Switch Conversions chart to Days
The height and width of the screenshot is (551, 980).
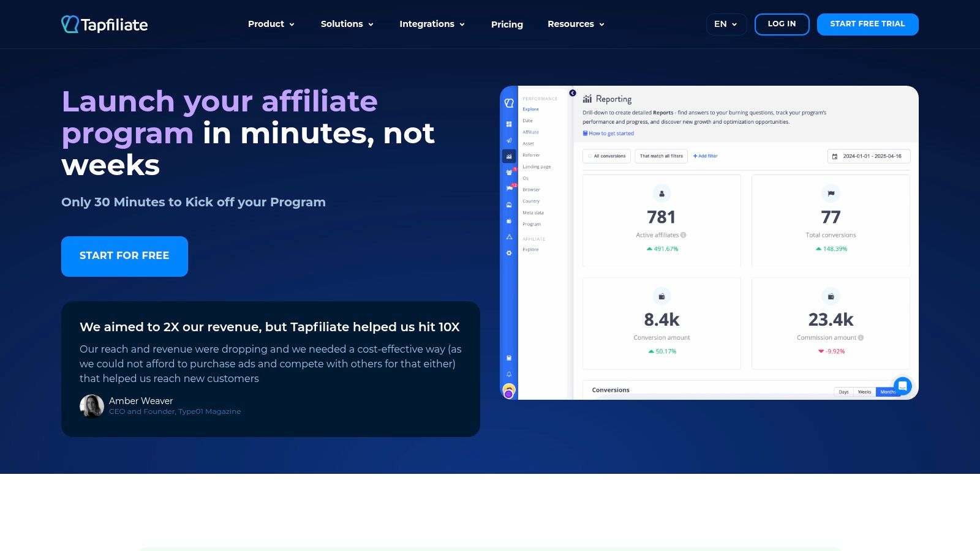tap(843, 392)
